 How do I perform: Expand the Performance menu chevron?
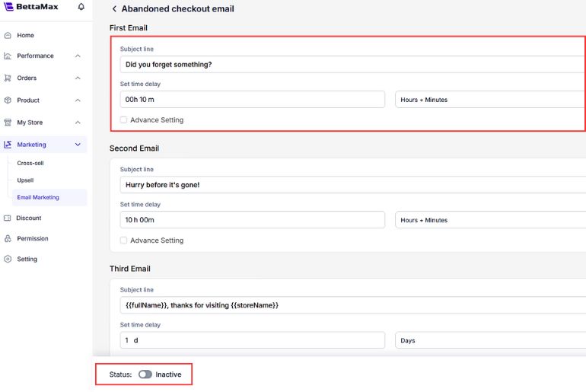[78, 56]
